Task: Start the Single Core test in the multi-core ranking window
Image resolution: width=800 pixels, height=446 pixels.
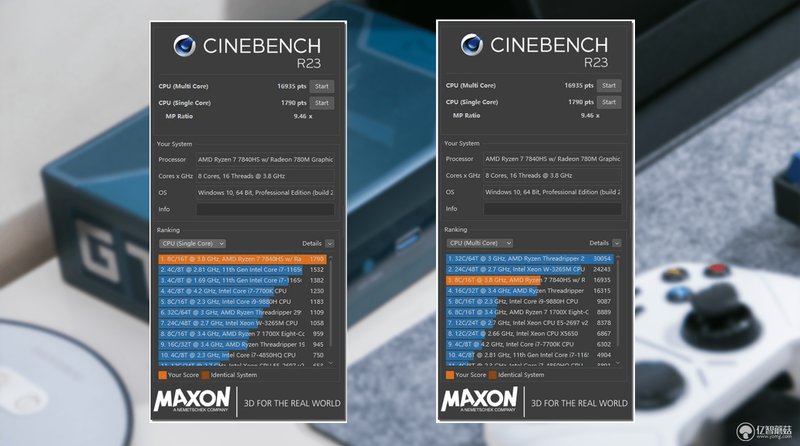Action: click(x=609, y=102)
